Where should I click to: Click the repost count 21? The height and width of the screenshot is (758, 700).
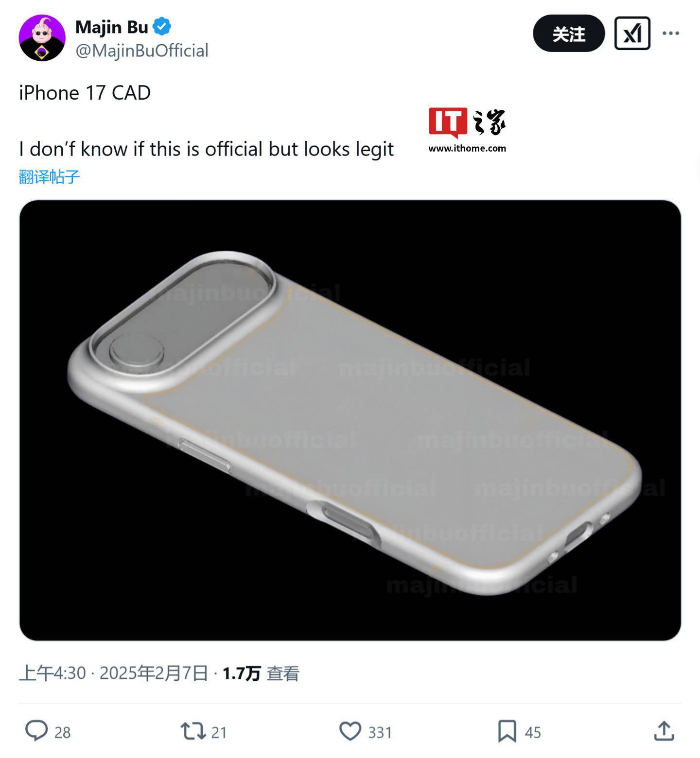(x=219, y=732)
